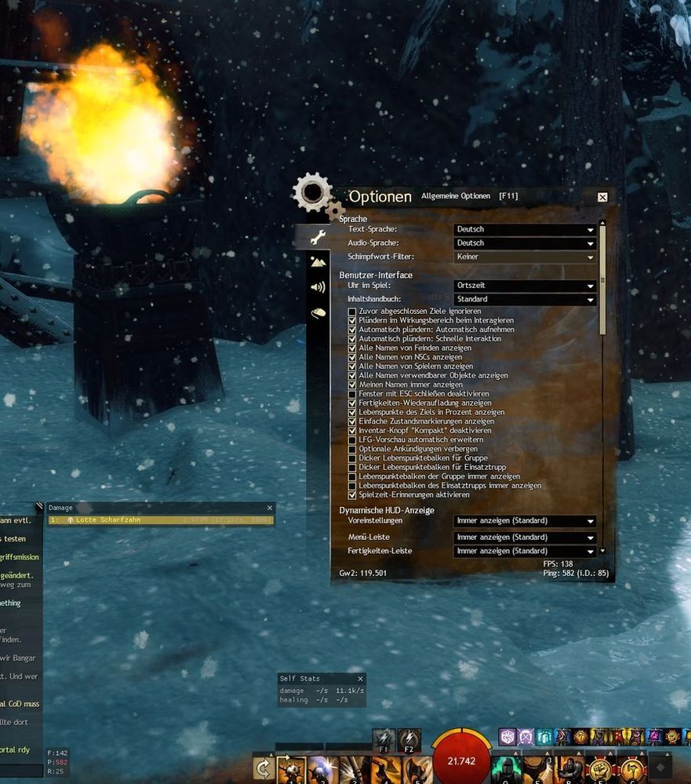Click the options scroll down arrow
This screenshot has width=691, height=784.
602,551
